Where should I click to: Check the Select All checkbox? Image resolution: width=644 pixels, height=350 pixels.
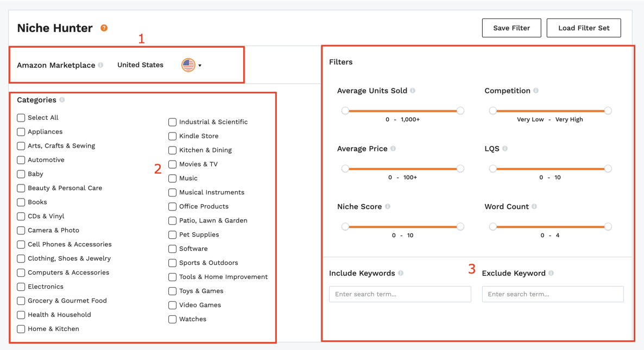click(x=21, y=117)
